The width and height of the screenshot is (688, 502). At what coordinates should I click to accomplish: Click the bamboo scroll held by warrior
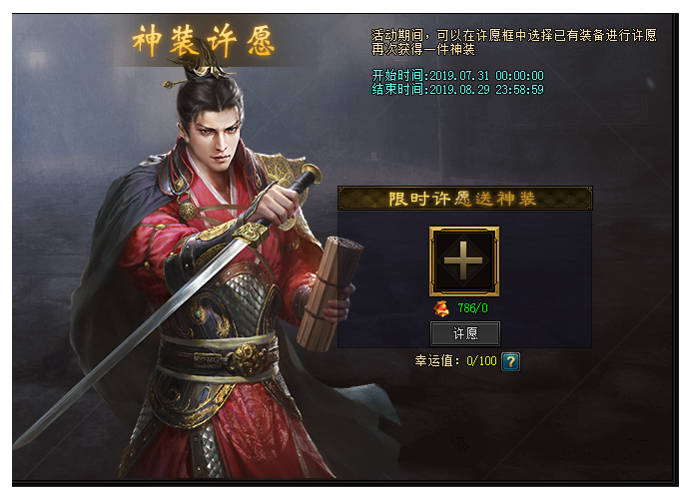(x=328, y=293)
